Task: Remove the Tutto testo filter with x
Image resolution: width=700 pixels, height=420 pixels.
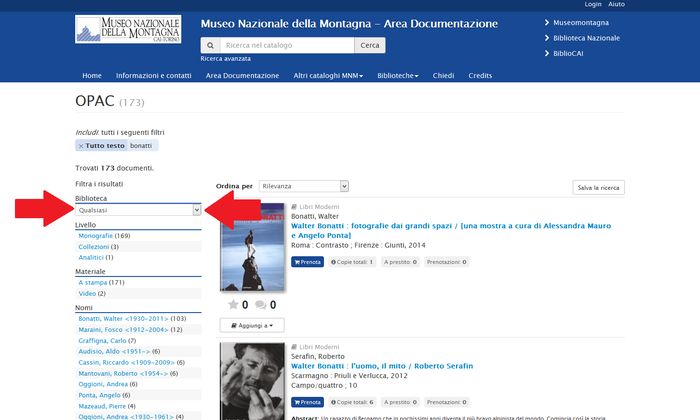Action: tap(81, 146)
